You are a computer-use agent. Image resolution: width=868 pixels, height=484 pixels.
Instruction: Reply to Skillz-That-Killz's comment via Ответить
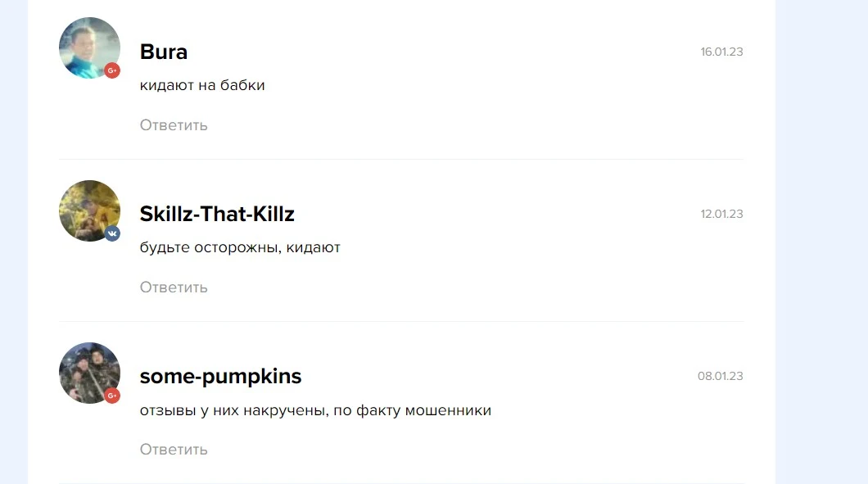coord(174,287)
